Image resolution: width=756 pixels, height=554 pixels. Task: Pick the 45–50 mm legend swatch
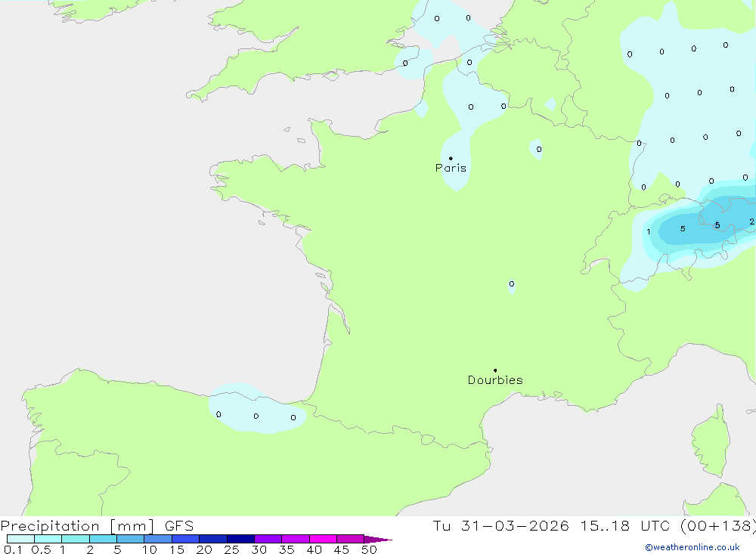tap(351, 539)
